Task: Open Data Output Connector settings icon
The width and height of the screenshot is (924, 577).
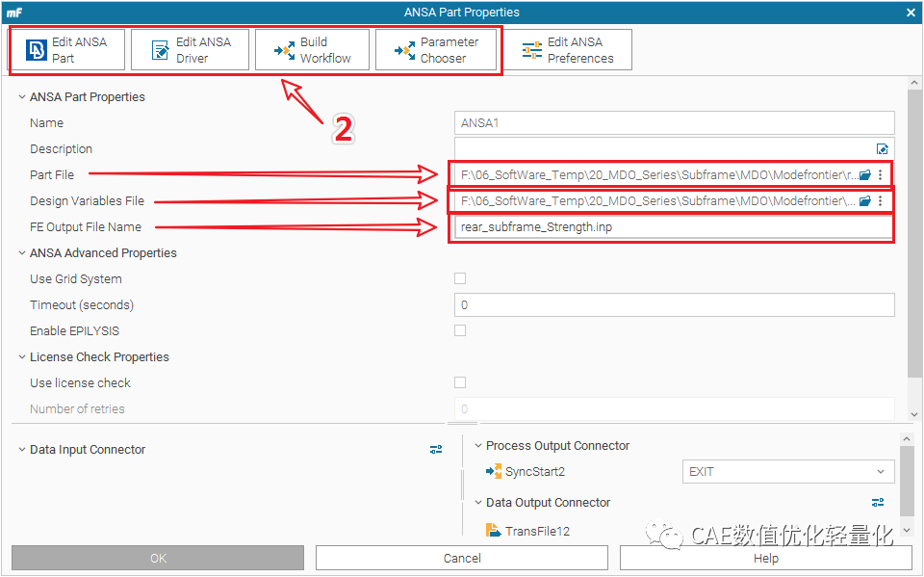Action: pos(878,503)
